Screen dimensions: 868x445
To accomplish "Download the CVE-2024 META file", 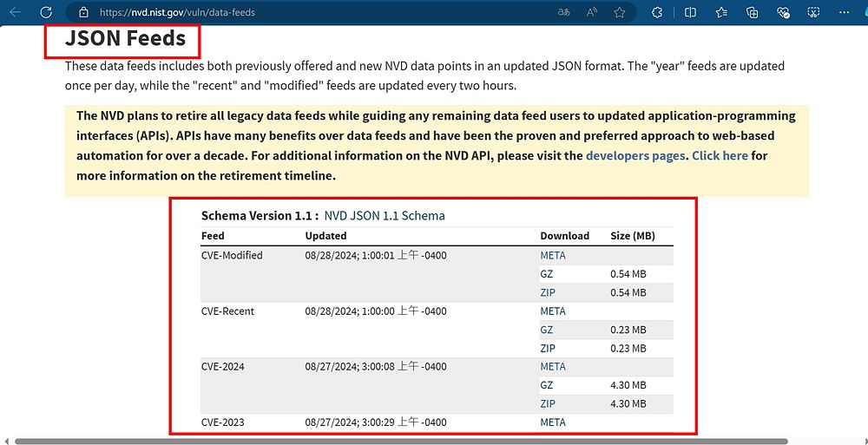I will click(553, 366).
